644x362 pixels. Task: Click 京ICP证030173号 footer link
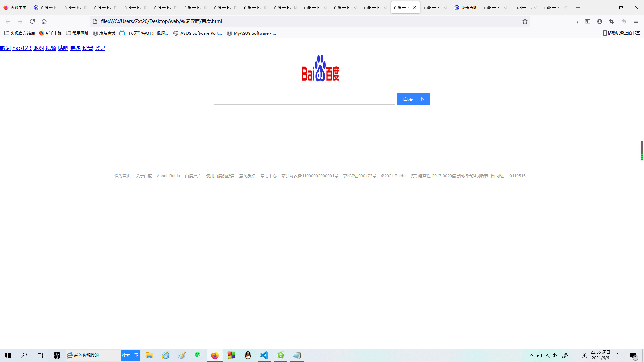pyautogui.click(x=360, y=176)
